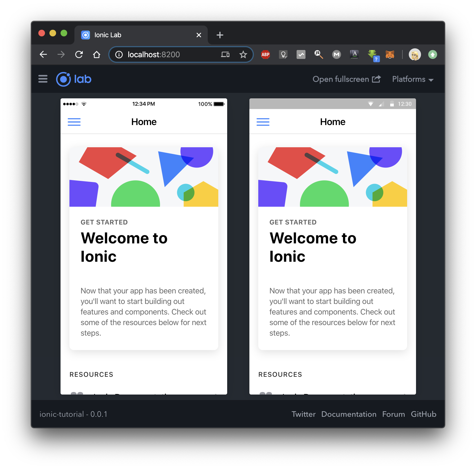This screenshot has height=469, width=476.
Task: Close the Ionic Lab tab
Action: (x=199, y=35)
